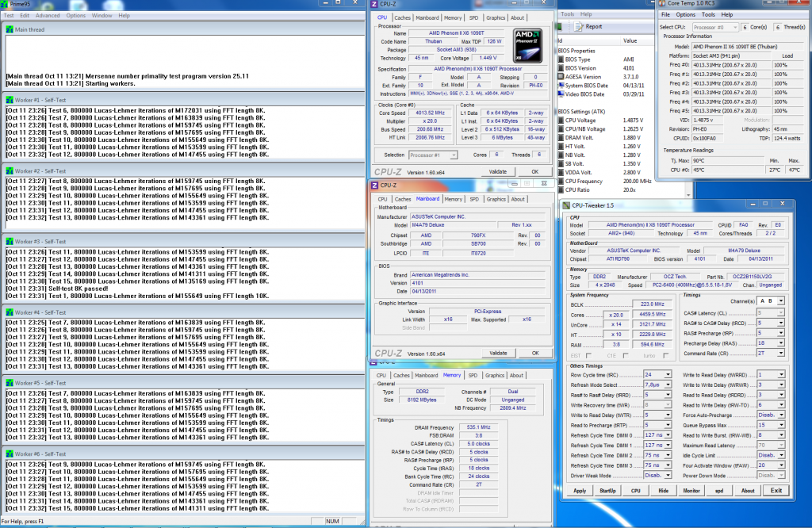Click the Prime95 icon on the taskbar
812x528 pixels.
pyautogui.click(x=24, y=526)
